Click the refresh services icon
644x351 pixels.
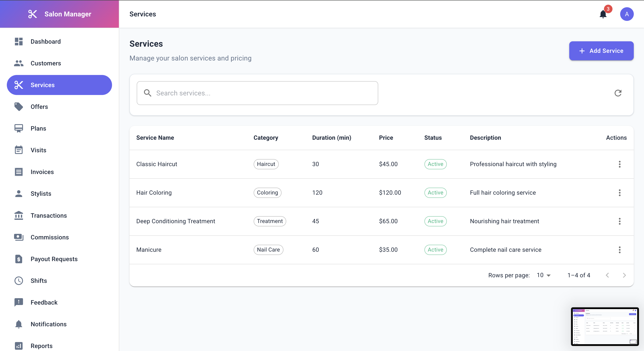[x=618, y=93]
